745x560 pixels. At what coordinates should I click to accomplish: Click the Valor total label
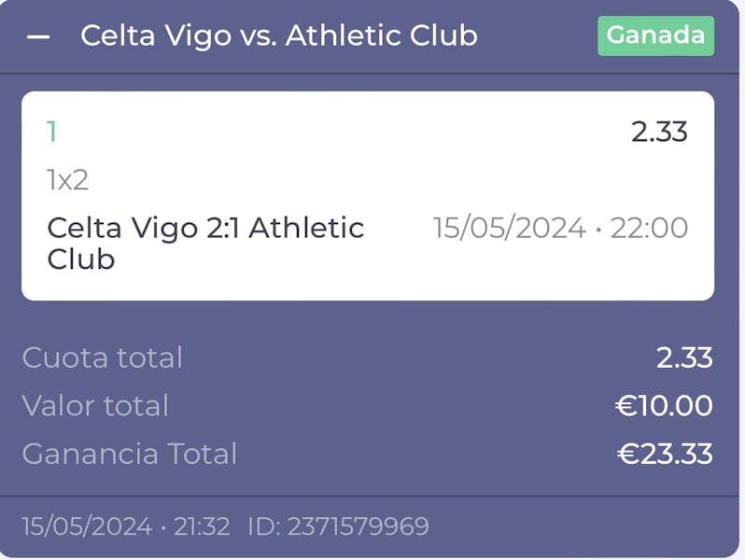(95, 406)
